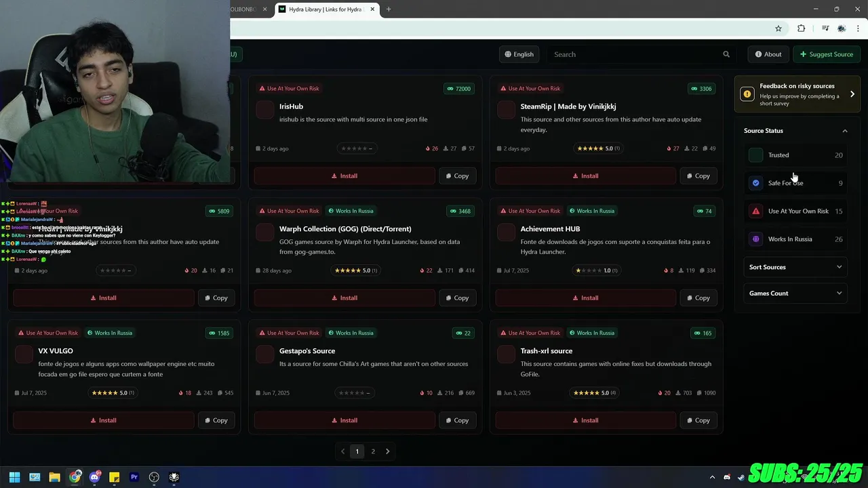Image resolution: width=868 pixels, height=488 pixels.
Task: Open Adobe Premiere Pro from the taskbar
Action: point(134,477)
